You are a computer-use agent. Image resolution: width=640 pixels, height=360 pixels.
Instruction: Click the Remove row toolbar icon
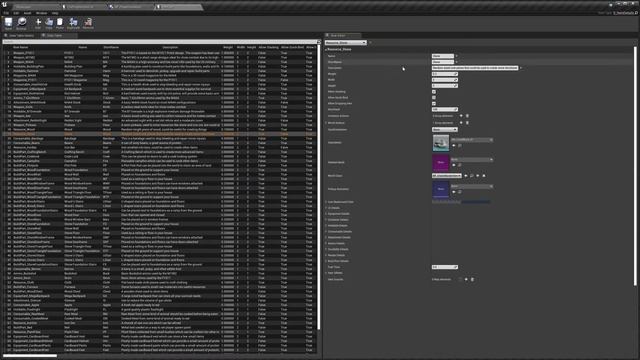coord(88,23)
